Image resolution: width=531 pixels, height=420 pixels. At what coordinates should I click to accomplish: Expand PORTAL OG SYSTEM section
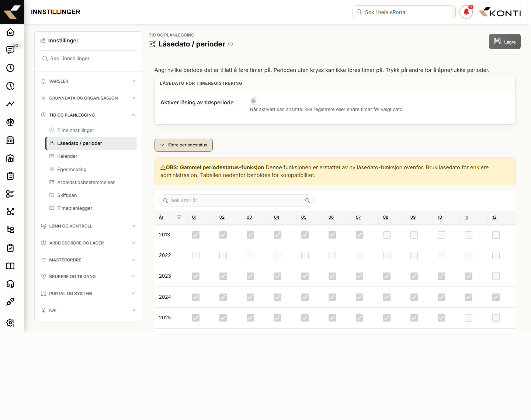click(x=88, y=294)
